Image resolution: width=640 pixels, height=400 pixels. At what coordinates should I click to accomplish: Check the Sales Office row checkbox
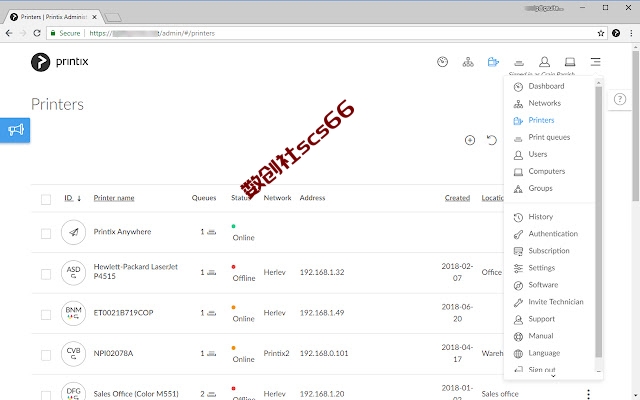pos(46,395)
